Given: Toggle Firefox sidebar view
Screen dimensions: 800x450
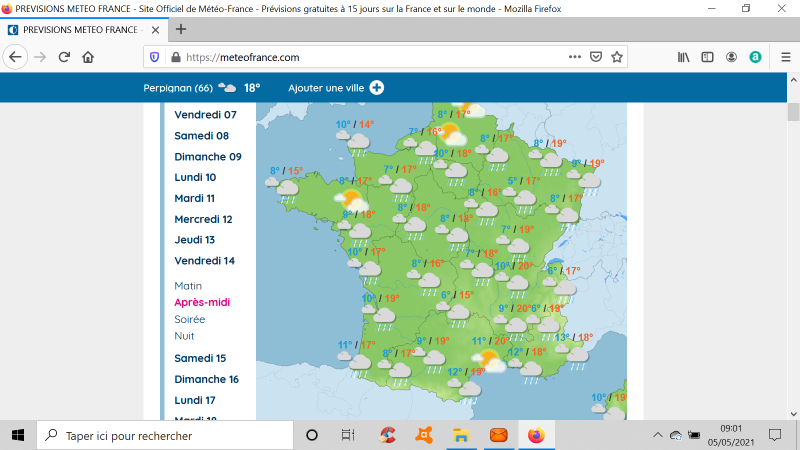Looking at the screenshot, I should 707,57.
